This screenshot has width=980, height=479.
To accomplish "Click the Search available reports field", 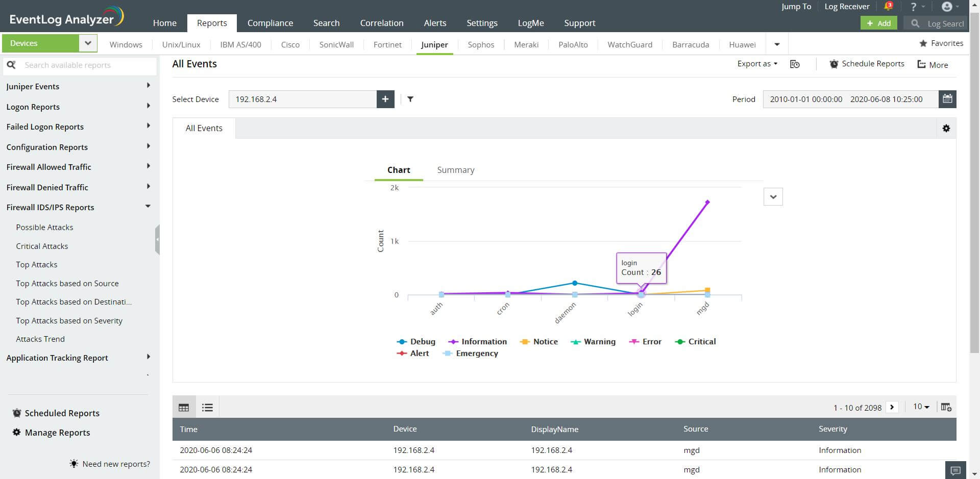I will pyautogui.click(x=80, y=65).
